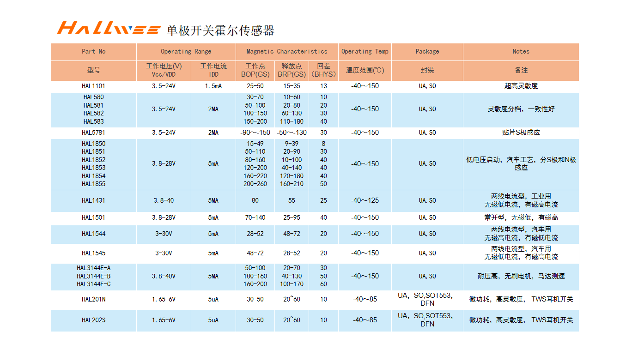This screenshot has height=362, width=644.
Task: Select part number HAL1850
Action: (94, 144)
